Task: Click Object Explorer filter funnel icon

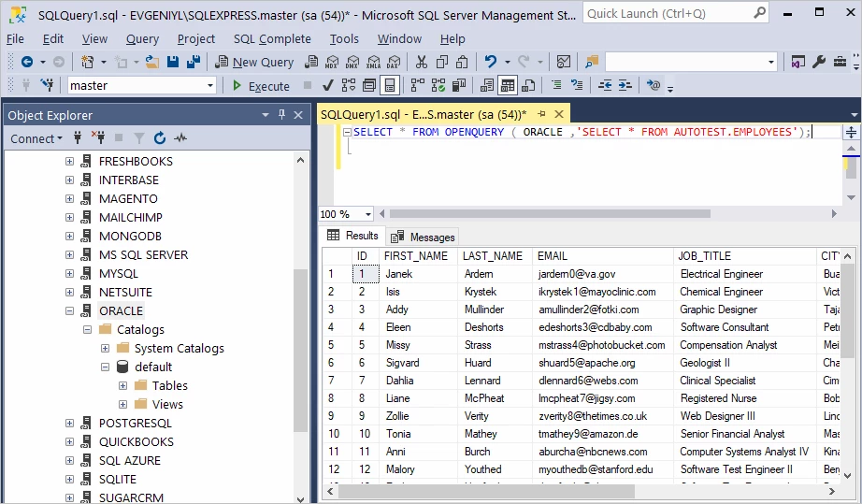Action: tap(139, 138)
